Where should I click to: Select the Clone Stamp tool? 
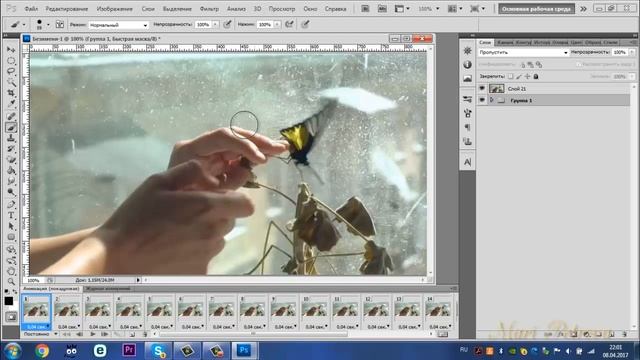pyautogui.click(x=11, y=138)
